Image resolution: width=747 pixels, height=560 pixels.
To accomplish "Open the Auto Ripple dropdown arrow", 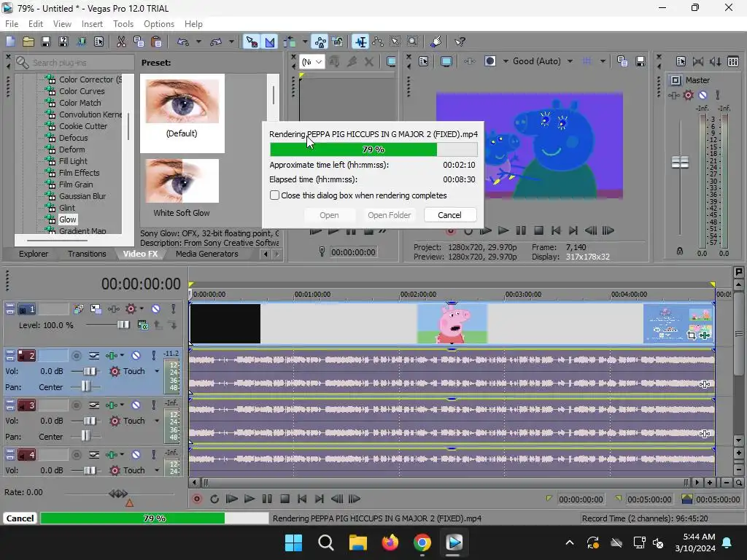I will tap(305, 42).
